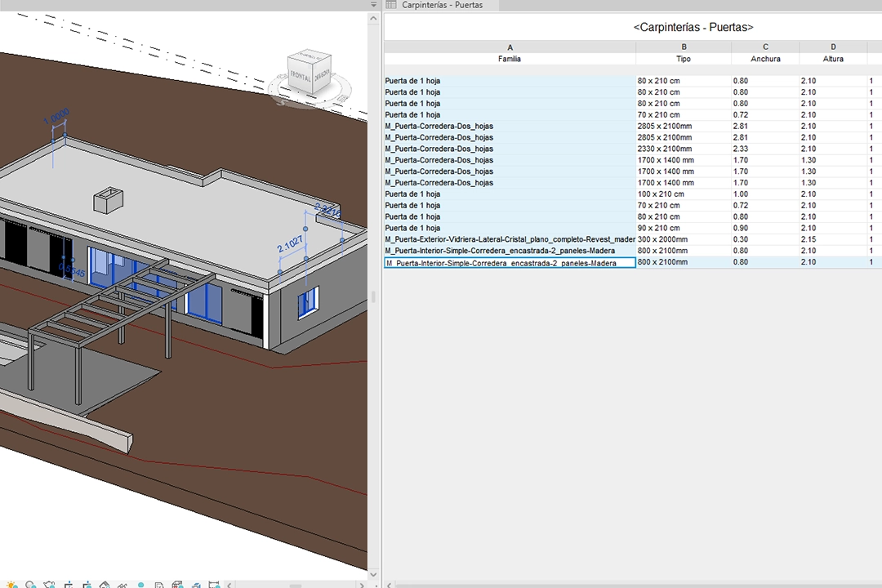
Task: Click the 3D view's horizontal scrollbar thumb
Action: click(294, 585)
